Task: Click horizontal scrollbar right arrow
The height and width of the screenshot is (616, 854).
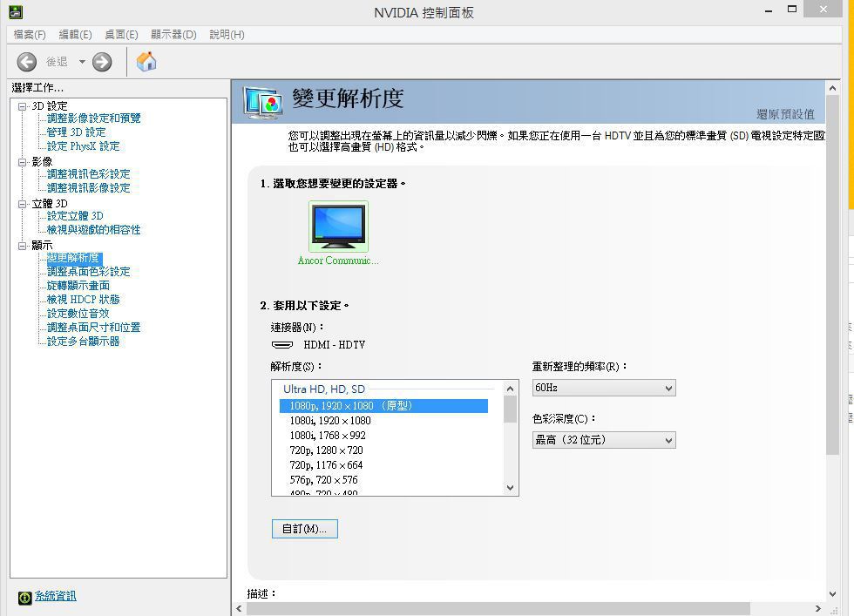Action: coord(818,608)
